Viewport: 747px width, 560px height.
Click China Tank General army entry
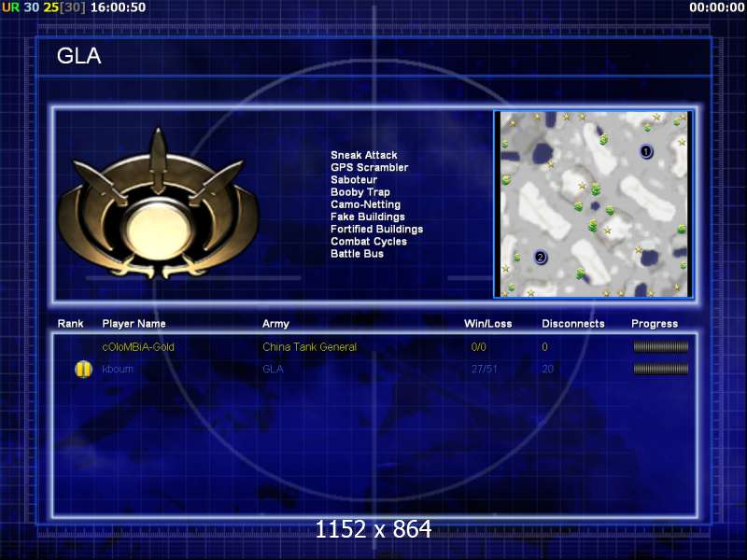point(310,347)
